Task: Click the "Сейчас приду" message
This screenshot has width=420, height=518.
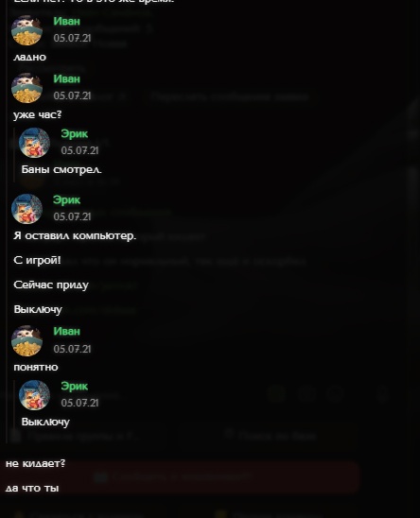Action: pos(51,285)
